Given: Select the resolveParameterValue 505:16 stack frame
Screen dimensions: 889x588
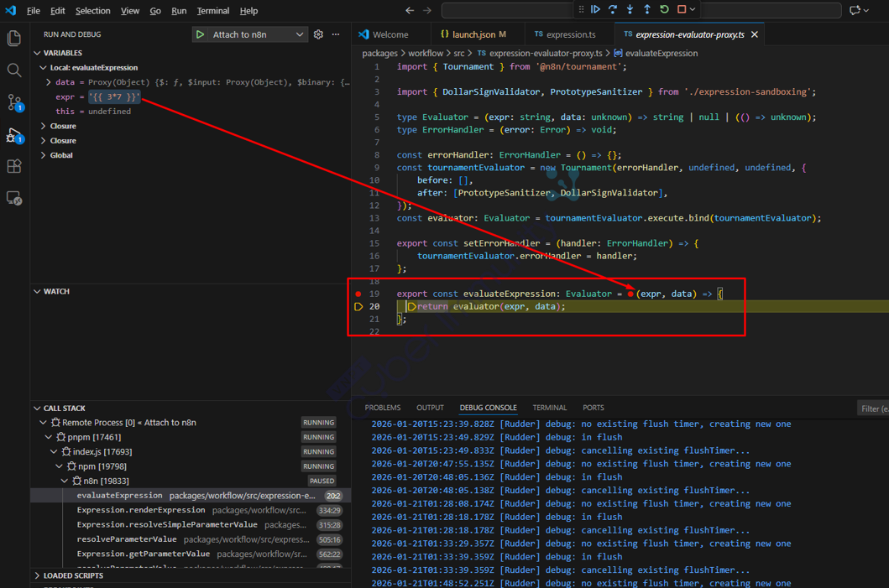Looking at the screenshot, I should [x=191, y=540].
